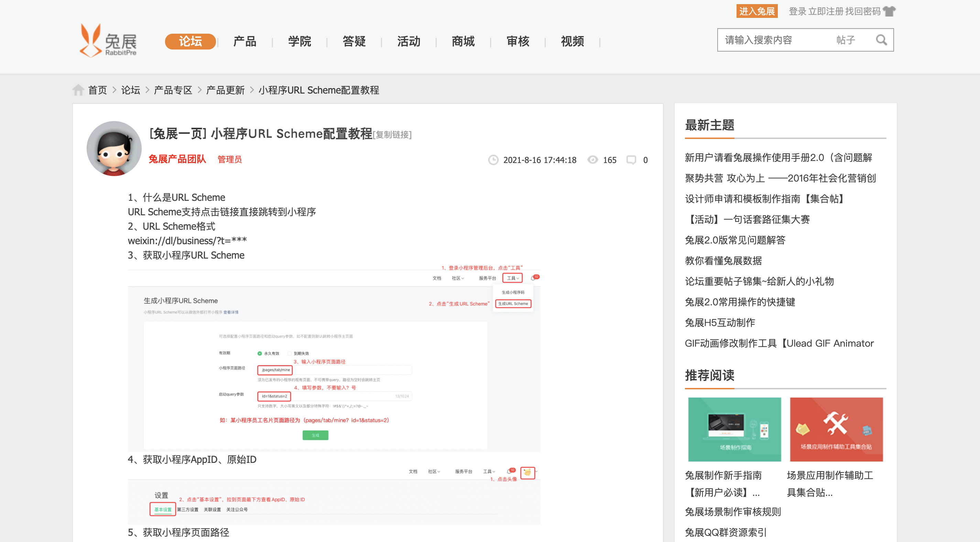Open 教你看懂兔展数据 topic
Viewport: 980px width, 542px height.
723,261
